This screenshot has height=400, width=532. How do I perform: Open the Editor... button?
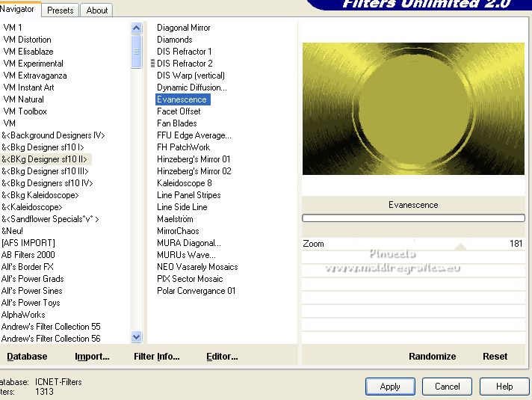click(x=222, y=356)
